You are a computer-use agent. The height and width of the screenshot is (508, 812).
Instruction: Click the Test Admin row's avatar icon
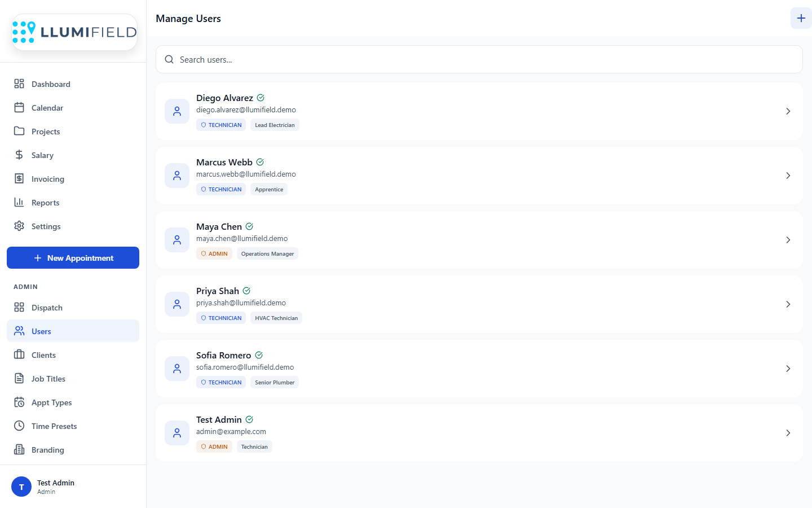tap(177, 433)
